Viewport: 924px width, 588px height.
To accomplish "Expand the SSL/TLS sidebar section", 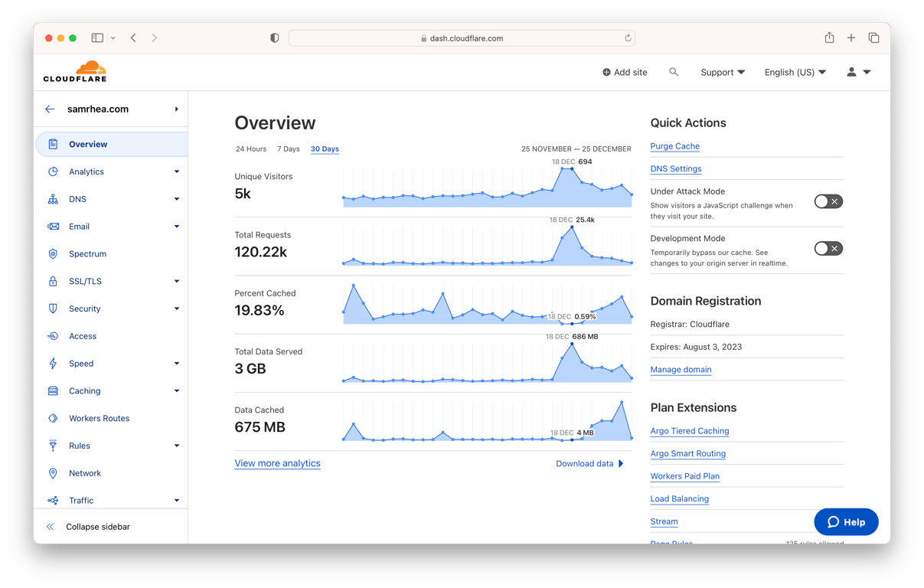I will (177, 281).
